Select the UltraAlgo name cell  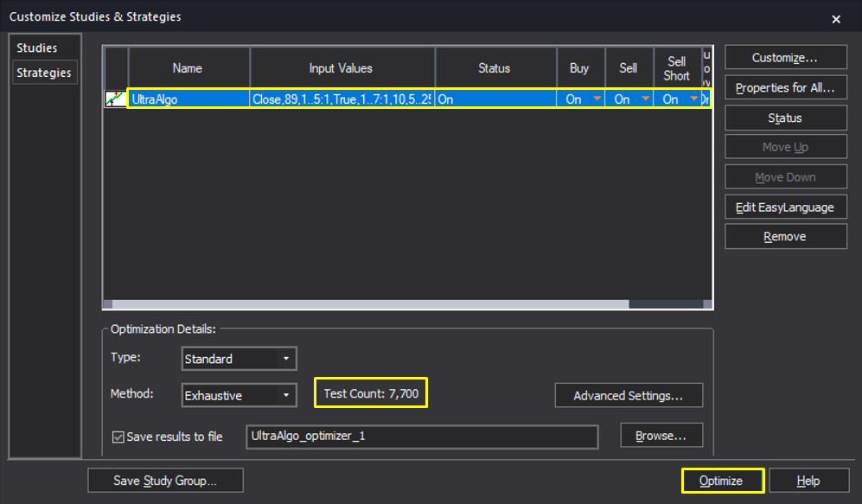pos(188,99)
